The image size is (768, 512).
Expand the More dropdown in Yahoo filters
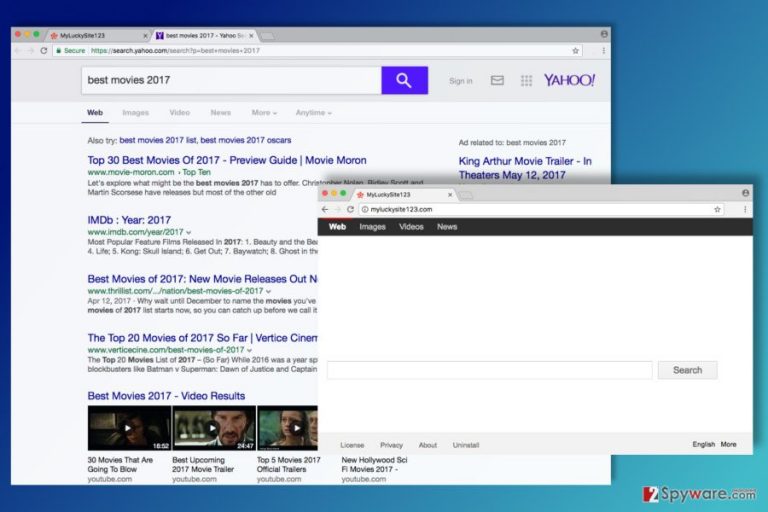(x=264, y=113)
